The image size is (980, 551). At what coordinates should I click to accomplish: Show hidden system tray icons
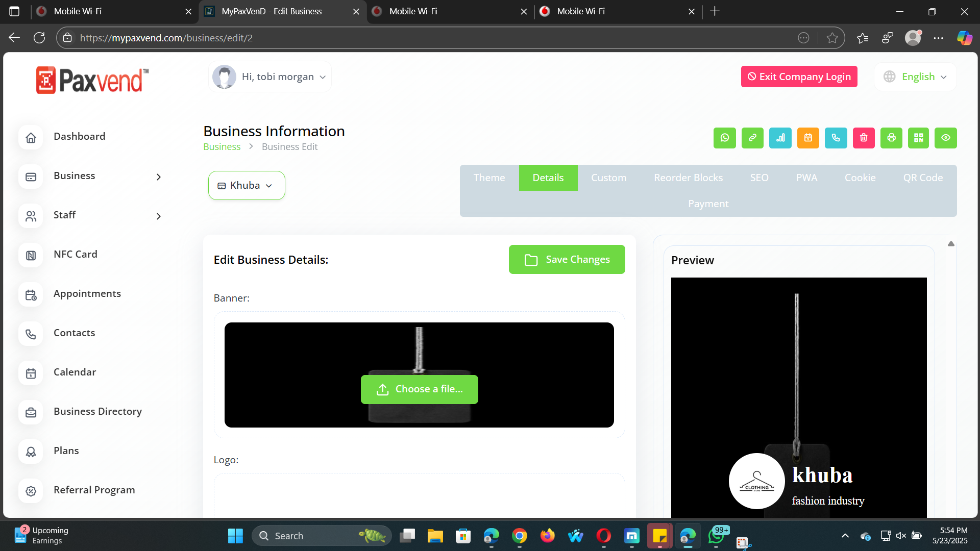pos(845,536)
